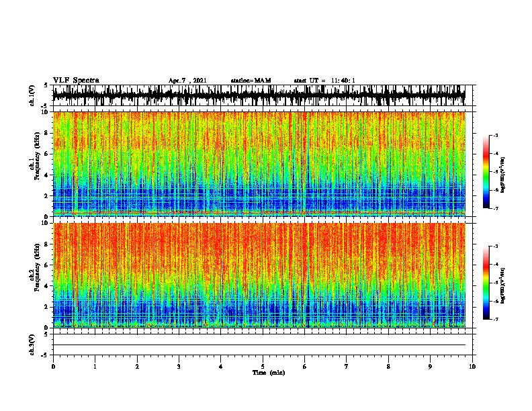The image size is (532, 411).
Task: Click the ch.2 spectrogram color scale bar
Action: (x=486, y=283)
